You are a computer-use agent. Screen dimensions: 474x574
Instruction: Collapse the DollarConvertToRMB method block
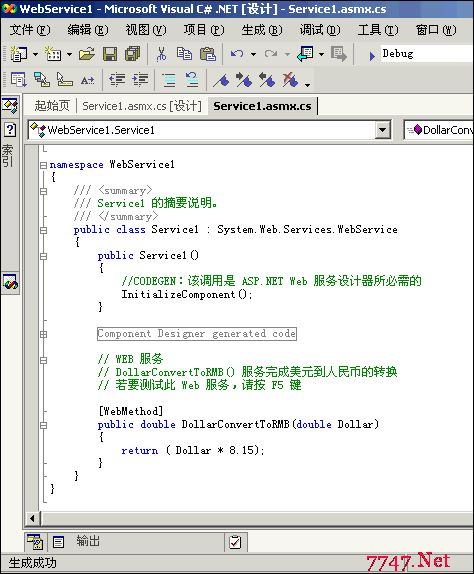(x=43, y=425)
